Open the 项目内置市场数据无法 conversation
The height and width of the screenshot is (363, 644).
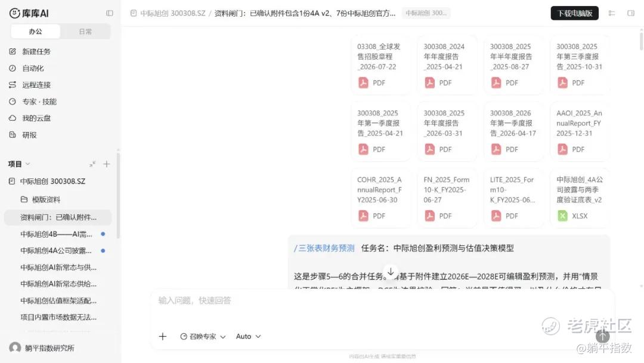point(58,317)
